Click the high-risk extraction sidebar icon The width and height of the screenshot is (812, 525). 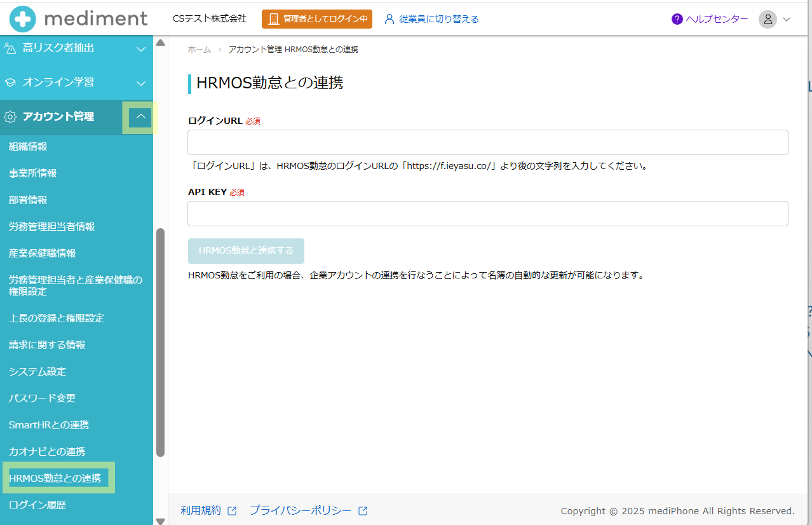[10, 48]
